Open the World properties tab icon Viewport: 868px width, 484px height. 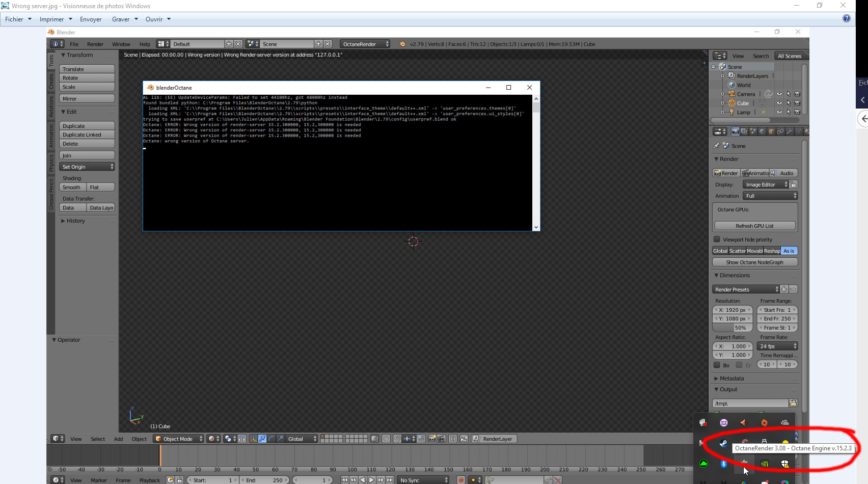[762, 131]
